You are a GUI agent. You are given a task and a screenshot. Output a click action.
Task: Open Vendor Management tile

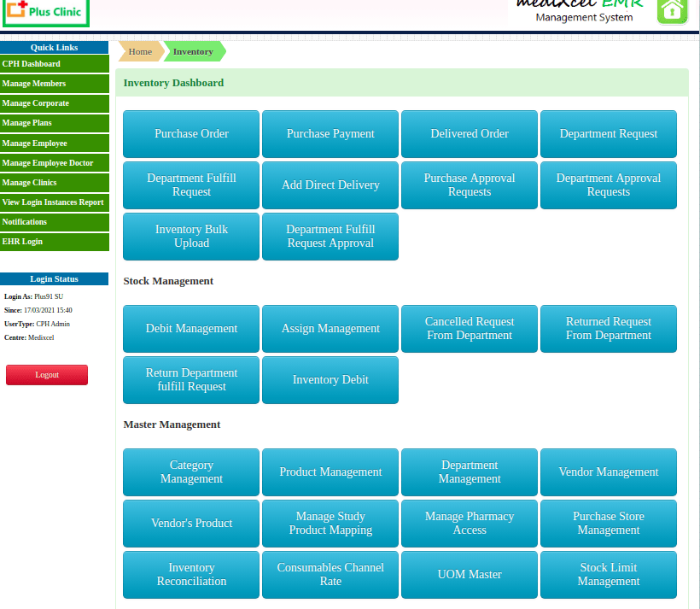(609, 472)
